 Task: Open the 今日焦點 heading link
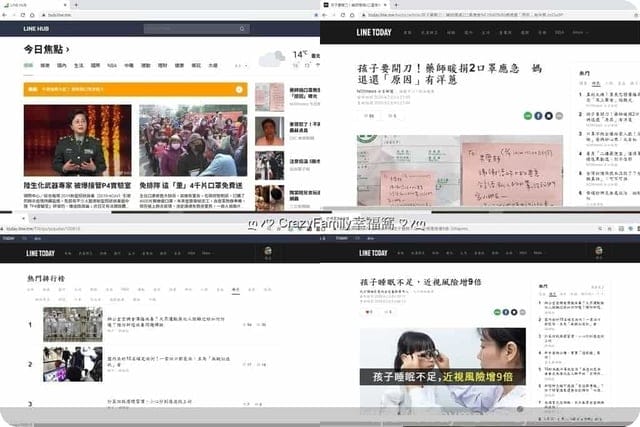coord(46,49)
